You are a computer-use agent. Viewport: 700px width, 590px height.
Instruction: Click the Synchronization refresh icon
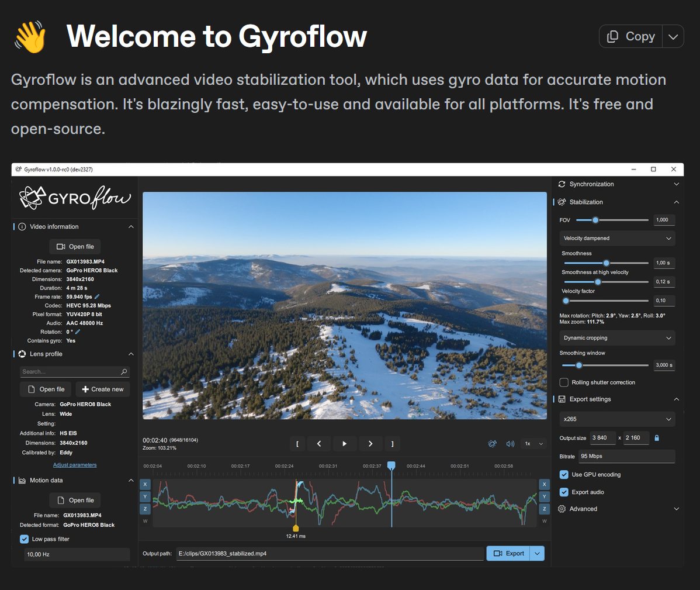tap(562, 184)
